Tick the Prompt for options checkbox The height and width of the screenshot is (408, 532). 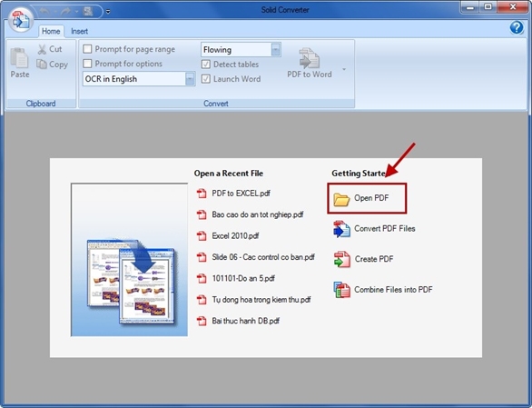[x=87, y=64]
